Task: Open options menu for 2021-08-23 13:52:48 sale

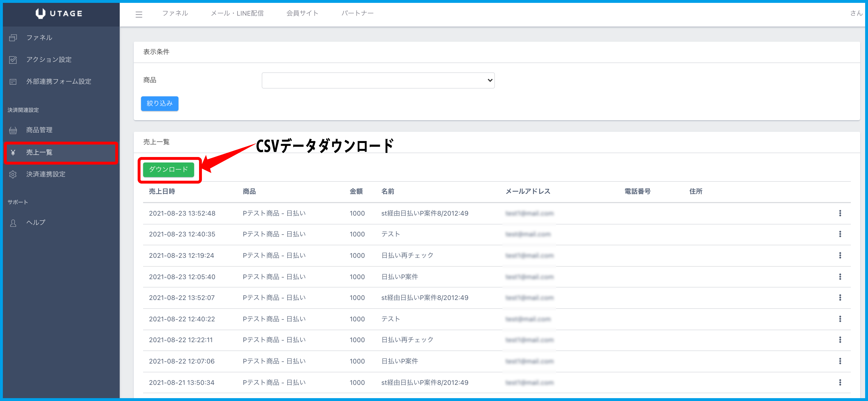Action: (840, 213)
